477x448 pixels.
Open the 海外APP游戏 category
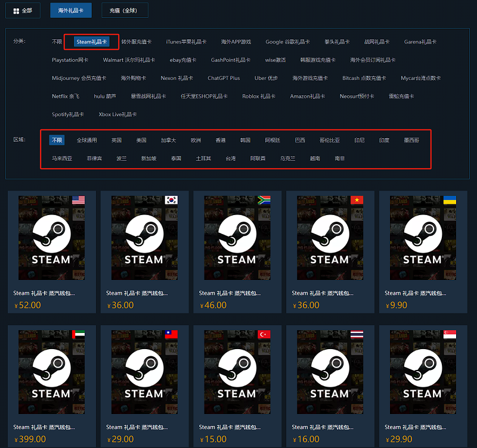pos(236,42)
